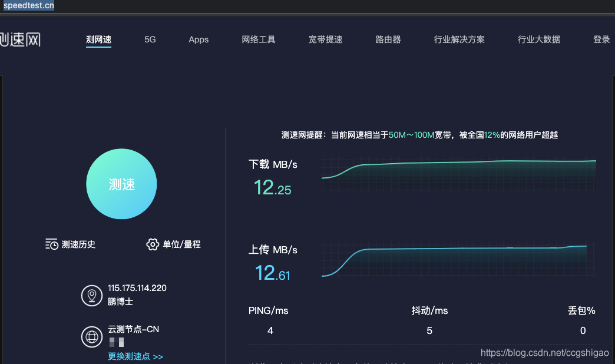The image size is (615, 364).
Task: Click the globe icon beside 云测节点-CN
Action: tap(92, 337)
